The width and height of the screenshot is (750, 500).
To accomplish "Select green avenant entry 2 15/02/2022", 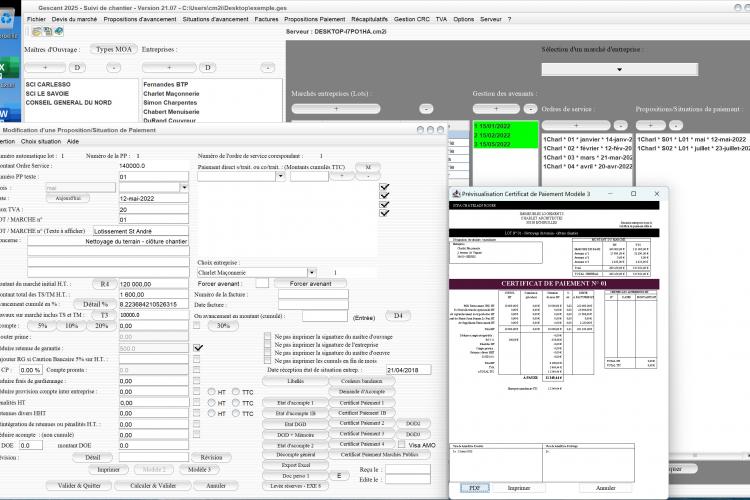I will 505,135.
